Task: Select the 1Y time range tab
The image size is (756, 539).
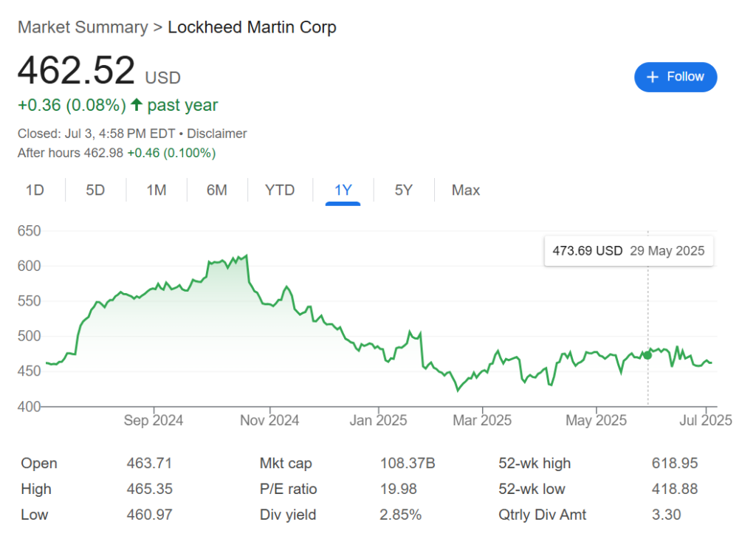Action: click(x=343, y=190)
